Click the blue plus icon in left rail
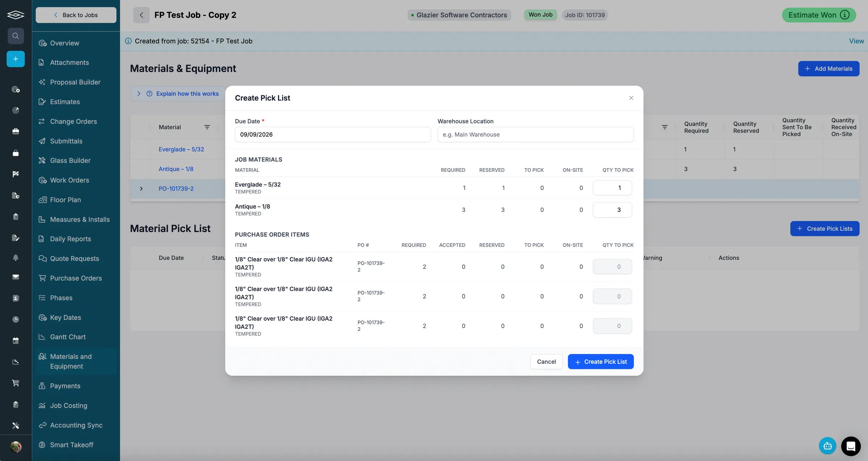The image size is (868, 461). [x=16, y=59]
